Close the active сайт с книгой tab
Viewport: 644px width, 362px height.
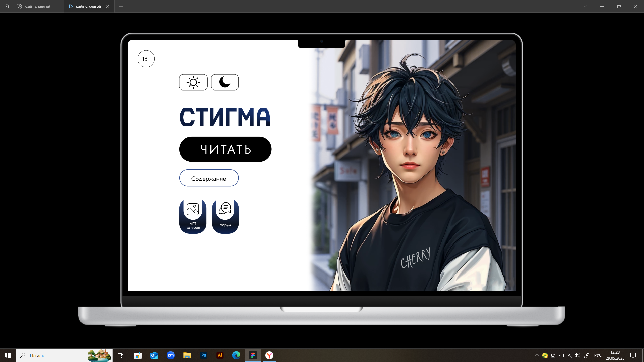click(x=108, y=6)
